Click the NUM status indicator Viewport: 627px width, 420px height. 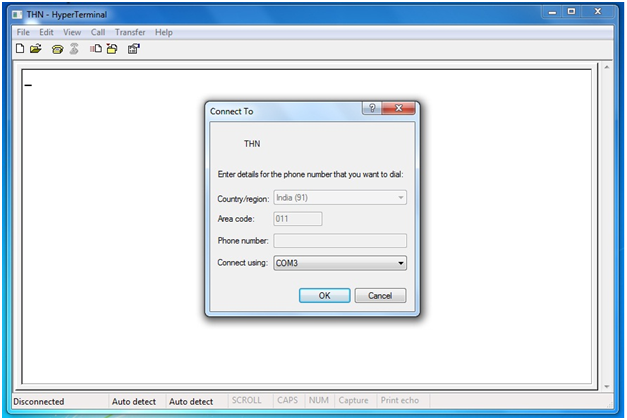click(x=319, y=400)
